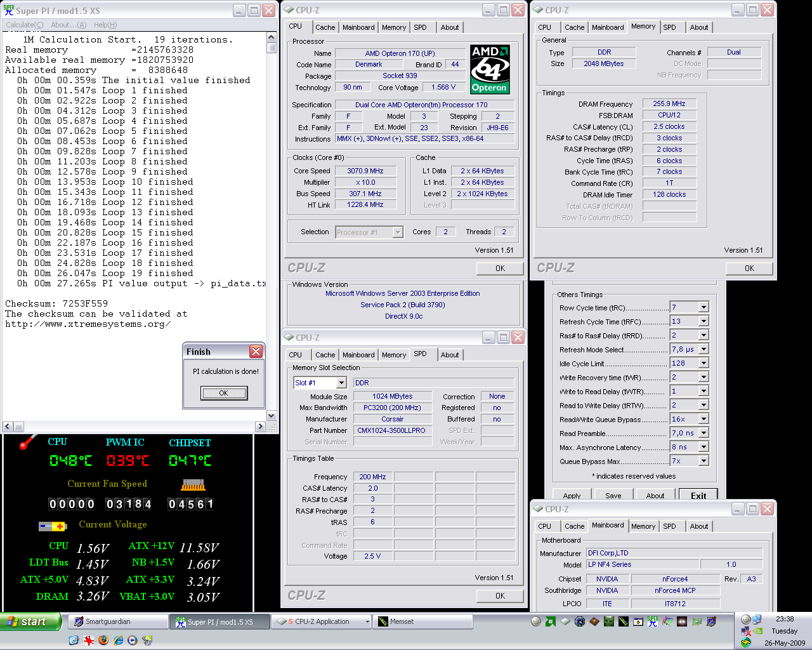Open Internet Explorer from quick launch
Screen dimensions: 812x650
pos(118,640)
